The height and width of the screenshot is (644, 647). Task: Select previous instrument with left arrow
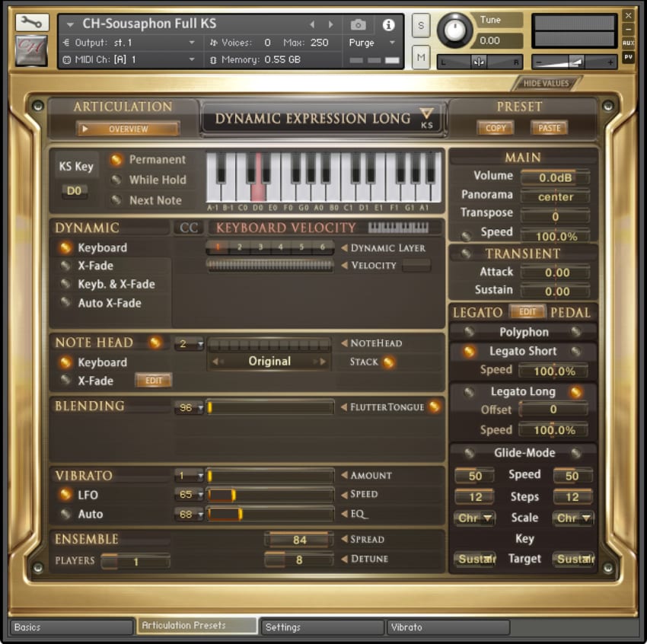[311, 24]
